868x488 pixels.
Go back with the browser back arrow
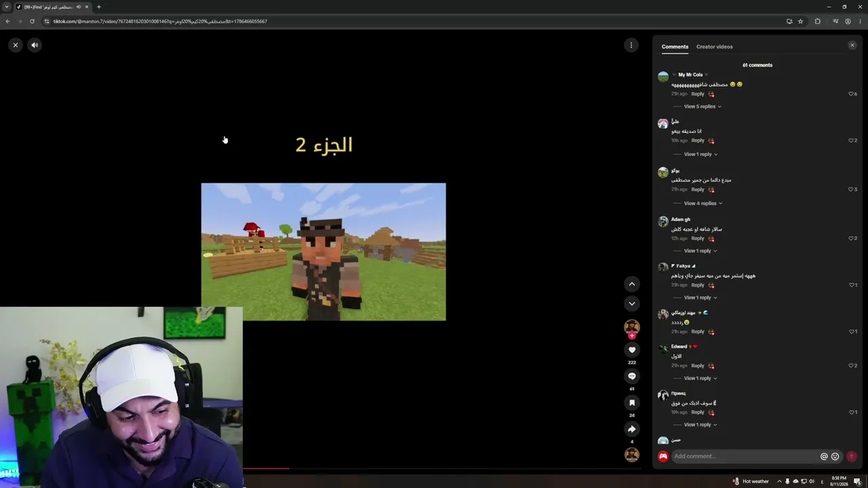pos(7,21)
